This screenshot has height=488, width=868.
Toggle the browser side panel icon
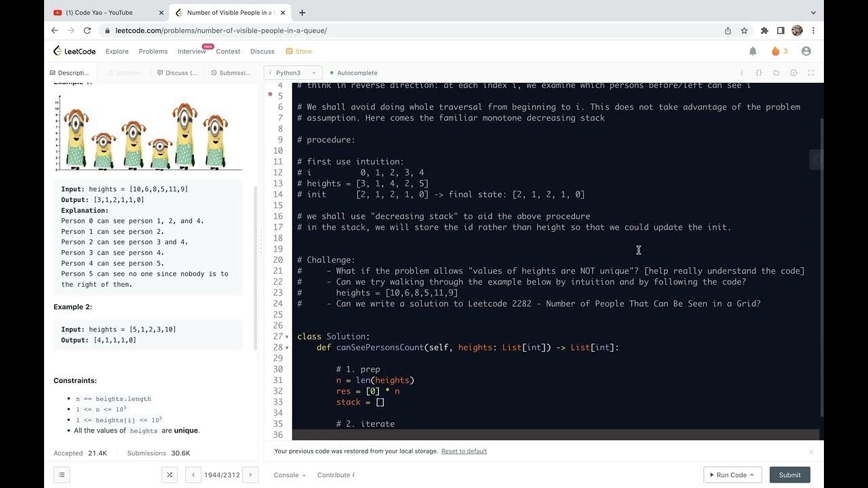coord(781,30)
